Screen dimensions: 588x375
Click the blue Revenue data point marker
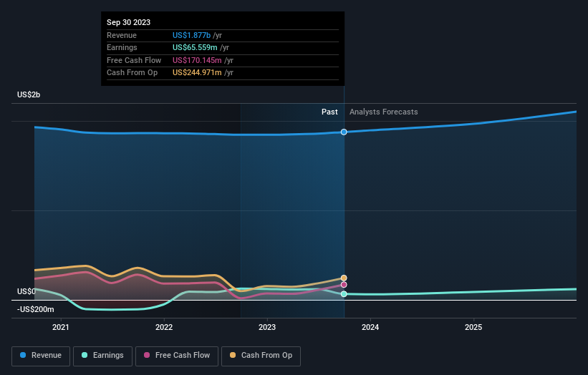point(344,132)
